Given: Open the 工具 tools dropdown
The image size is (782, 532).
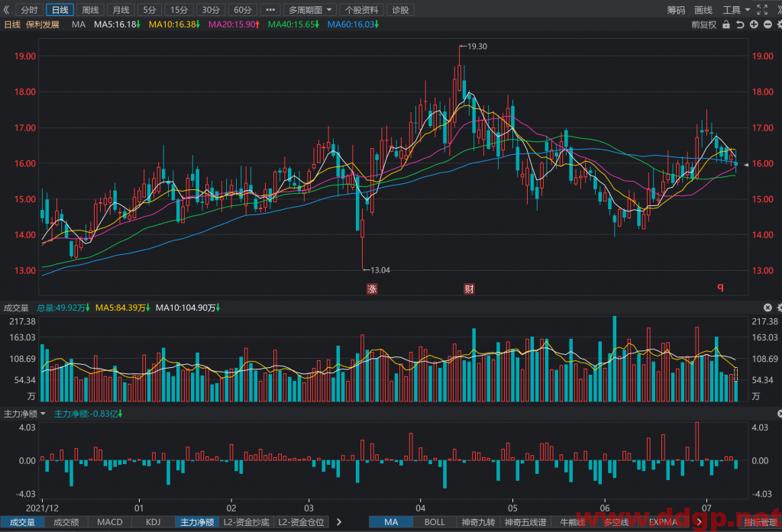Looking at the screenshot, I should click(736, 9).
